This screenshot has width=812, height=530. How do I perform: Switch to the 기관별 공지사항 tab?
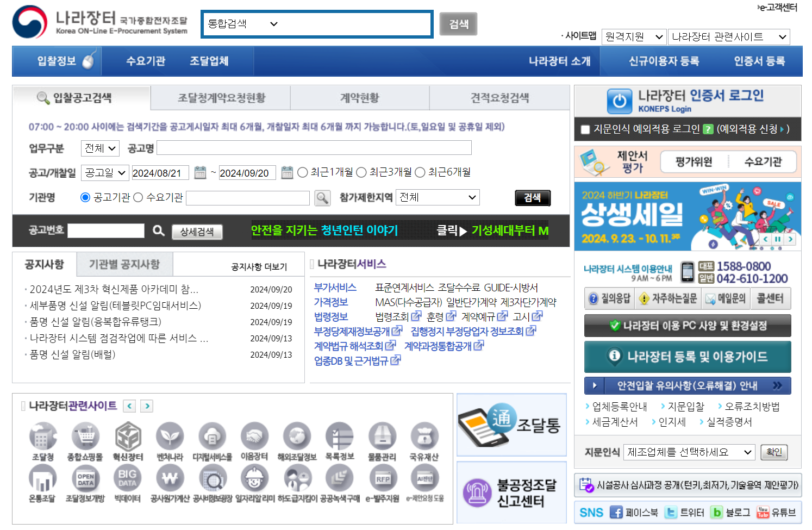click(124, 264)
